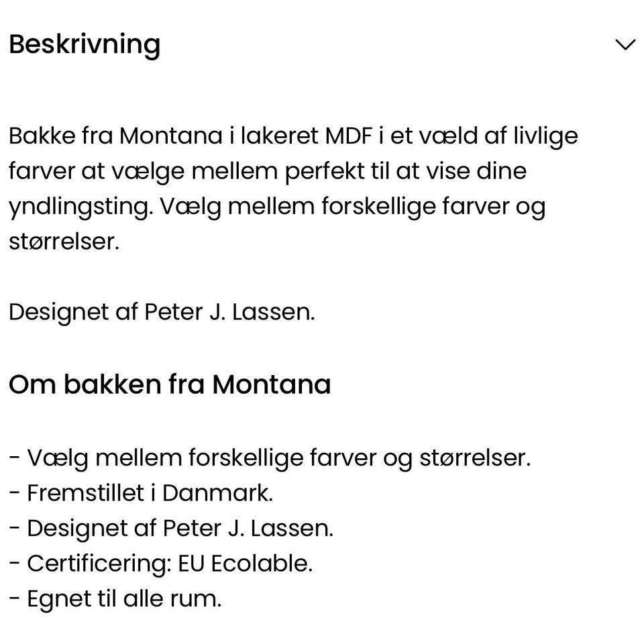Click the word "Montana" in the first paragraph
The width and height of the screenshot is (644, 644).
pyautogui.click(x=171, y=136)
